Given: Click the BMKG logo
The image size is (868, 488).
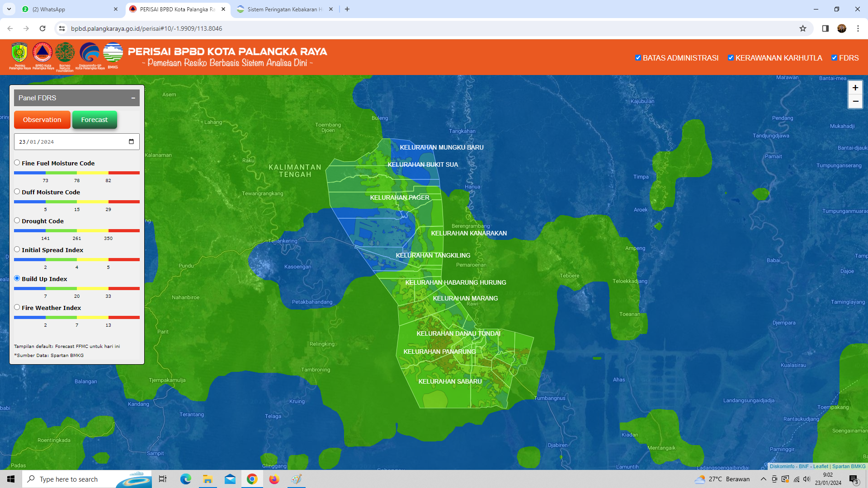Looking at the screenshot, I should tap(113, 55).
